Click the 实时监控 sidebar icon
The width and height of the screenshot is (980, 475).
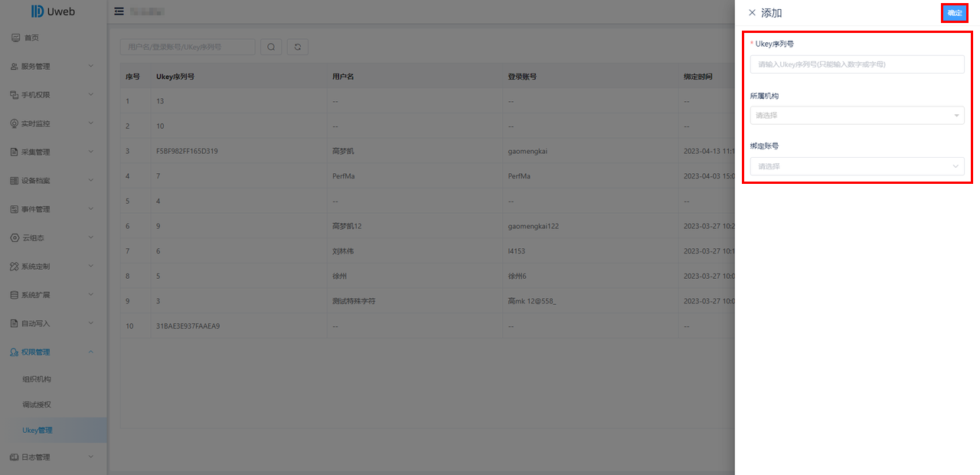coord(14,123)
